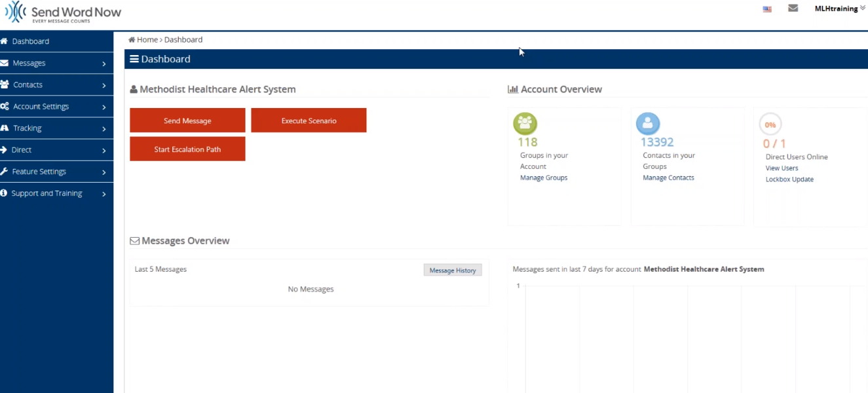Click the Tracking binoculars icon
Image resolution: width=868 pixels, height=393 pixels.
[5, 128]
